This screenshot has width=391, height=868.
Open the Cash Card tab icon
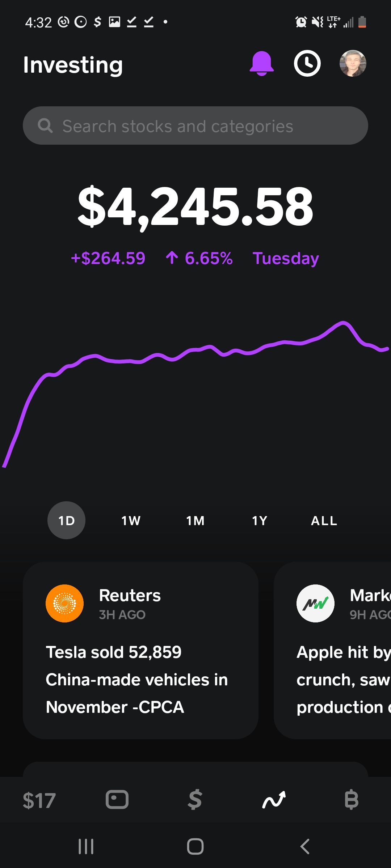[117, 799]
